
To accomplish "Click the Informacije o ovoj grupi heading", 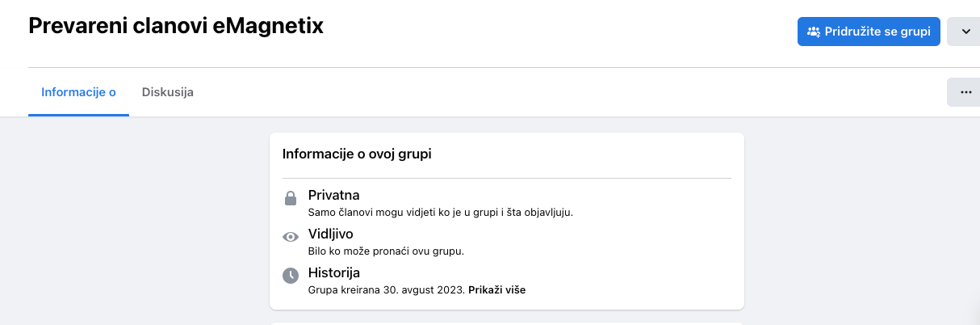I will click(x=357, y=154).
